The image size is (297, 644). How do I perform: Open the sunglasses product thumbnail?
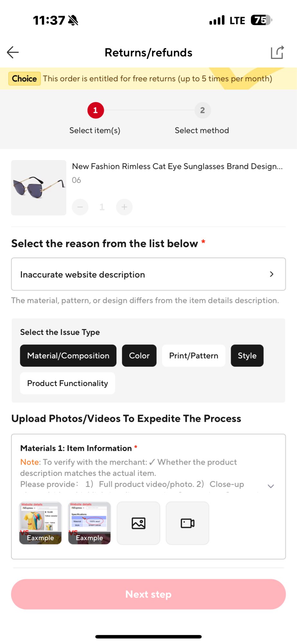(39, 188)
